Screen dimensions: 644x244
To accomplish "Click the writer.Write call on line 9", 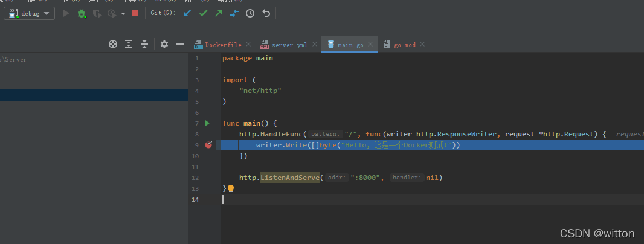I will 282,145.
